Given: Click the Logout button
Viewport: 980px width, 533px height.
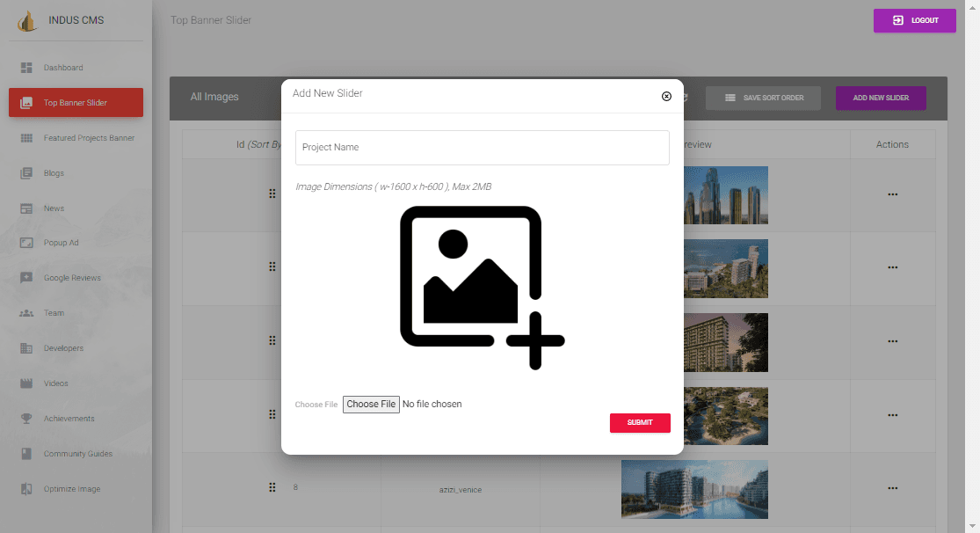Looking at the screenshot, I should tap(914, 20).
